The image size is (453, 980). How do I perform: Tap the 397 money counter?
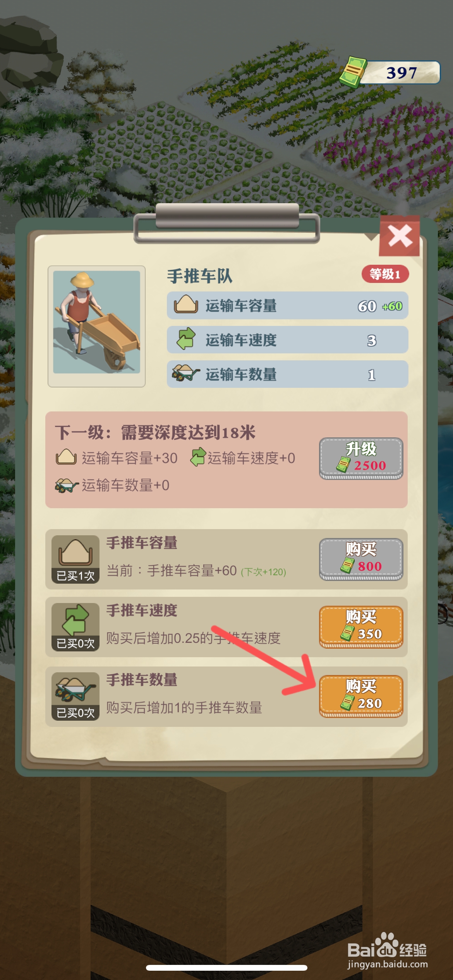401,72
